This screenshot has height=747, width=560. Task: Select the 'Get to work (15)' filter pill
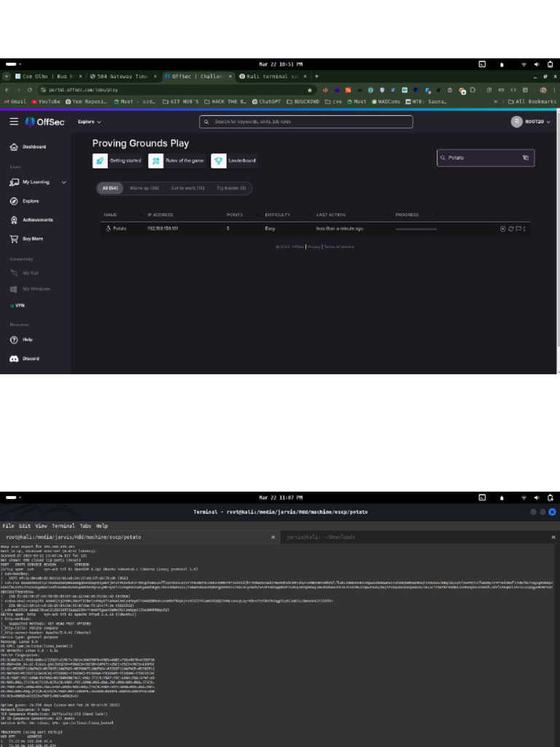pyautogui.click(x=187, y=188)
